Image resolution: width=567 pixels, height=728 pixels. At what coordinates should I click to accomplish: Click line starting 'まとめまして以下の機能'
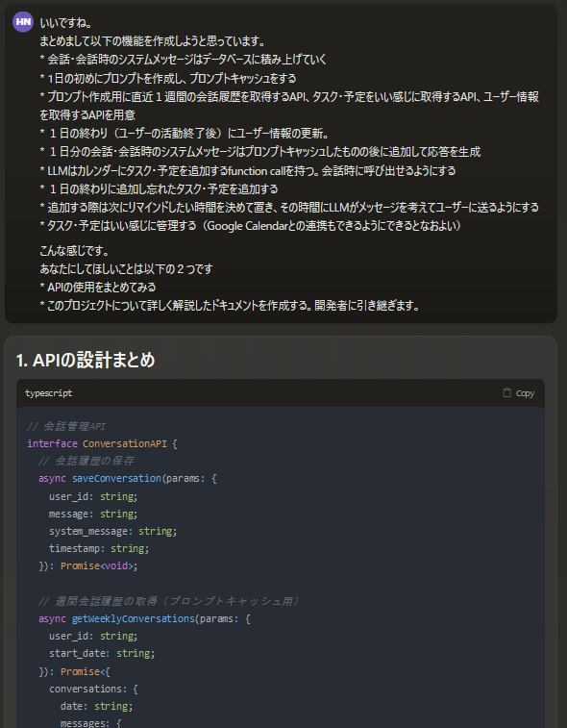tap(153, 41)
